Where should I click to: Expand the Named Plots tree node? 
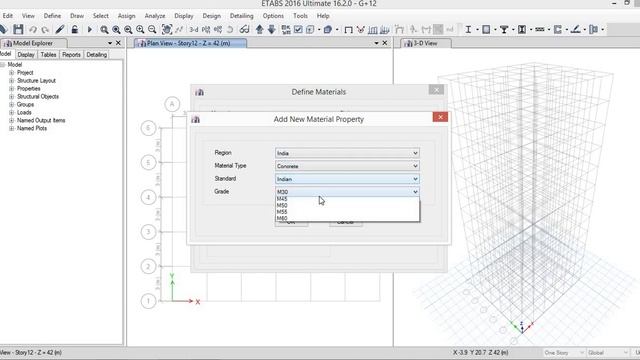click(11, 128)
